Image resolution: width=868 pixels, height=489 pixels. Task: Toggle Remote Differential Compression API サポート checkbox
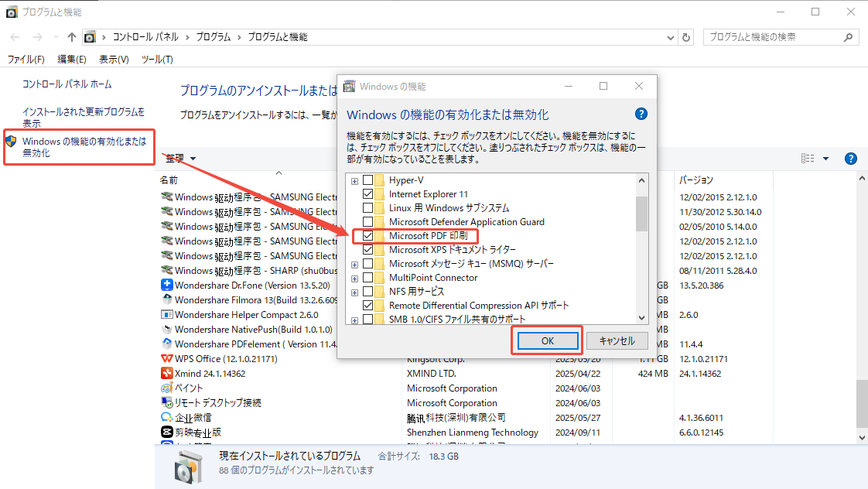coord(367,305)
